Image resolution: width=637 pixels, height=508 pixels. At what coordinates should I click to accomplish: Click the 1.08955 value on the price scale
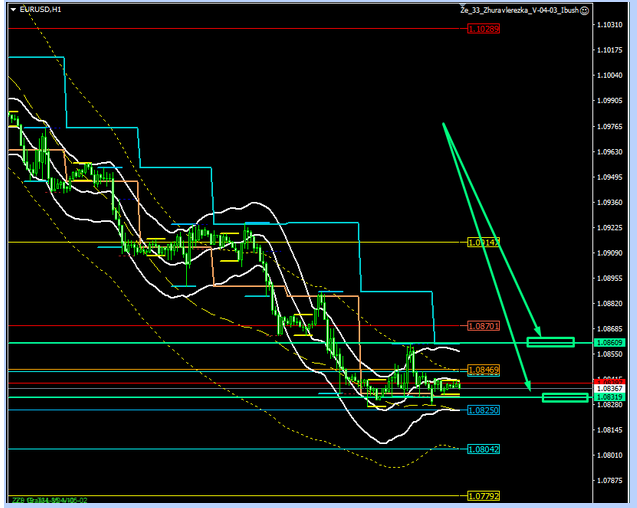tap(609, 278)
